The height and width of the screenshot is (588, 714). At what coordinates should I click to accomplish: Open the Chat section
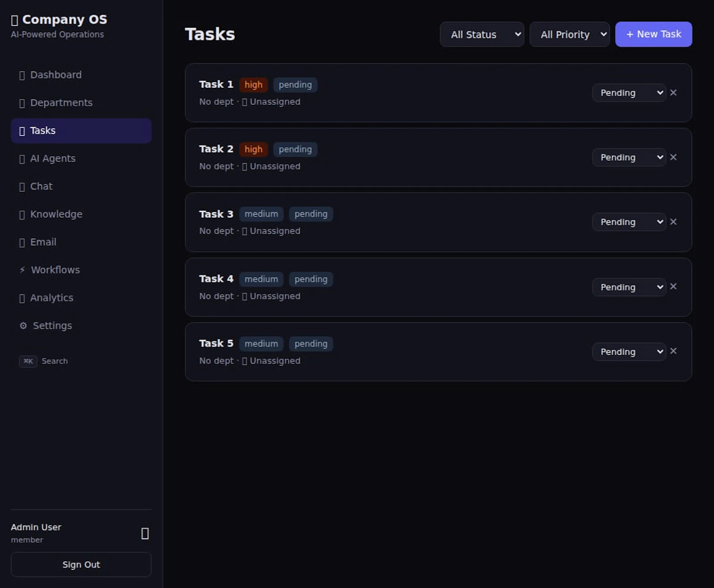click(x=81, y=186)
